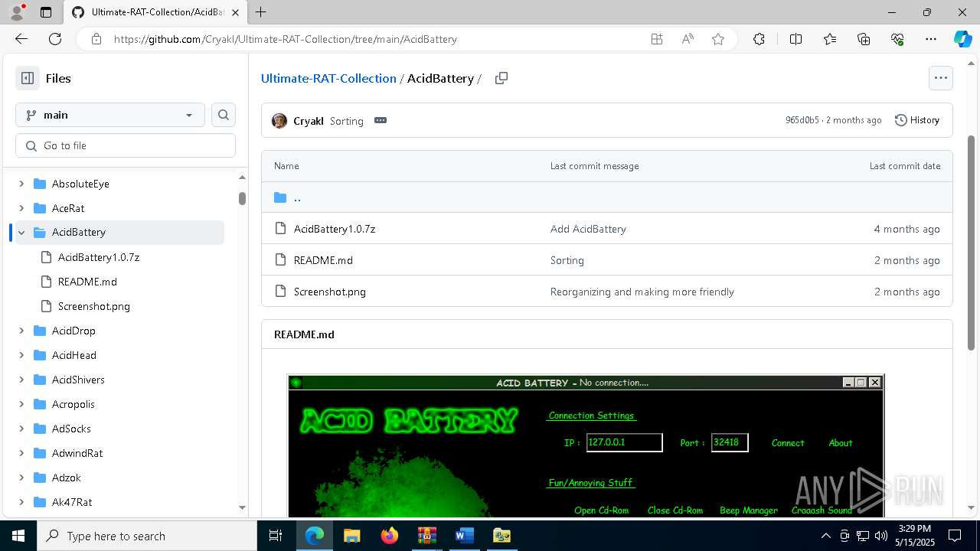
Task: Expand commit message ellipsis next to Sorting
Action: (x=381, y=120)
